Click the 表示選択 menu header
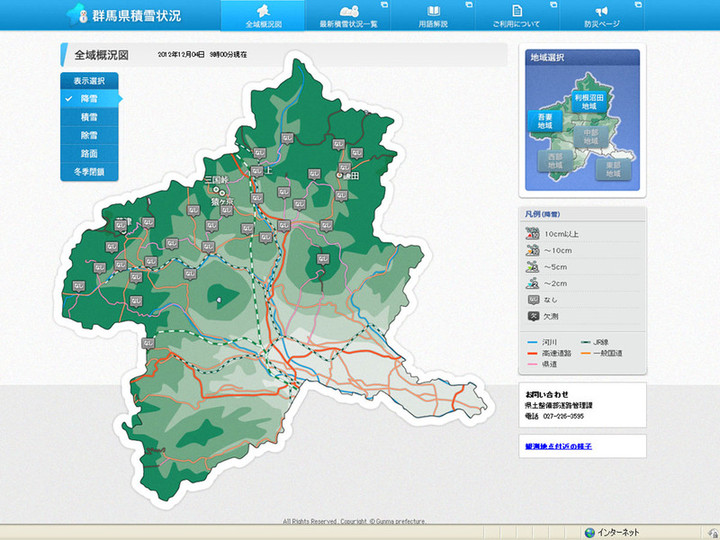This screenshot has width=720, height=540. [x=90, y=81]
